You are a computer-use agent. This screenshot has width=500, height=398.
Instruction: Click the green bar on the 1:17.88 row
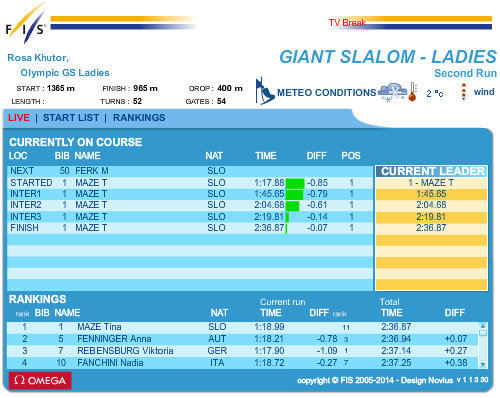pyautogui.click(x=295, y=183)
